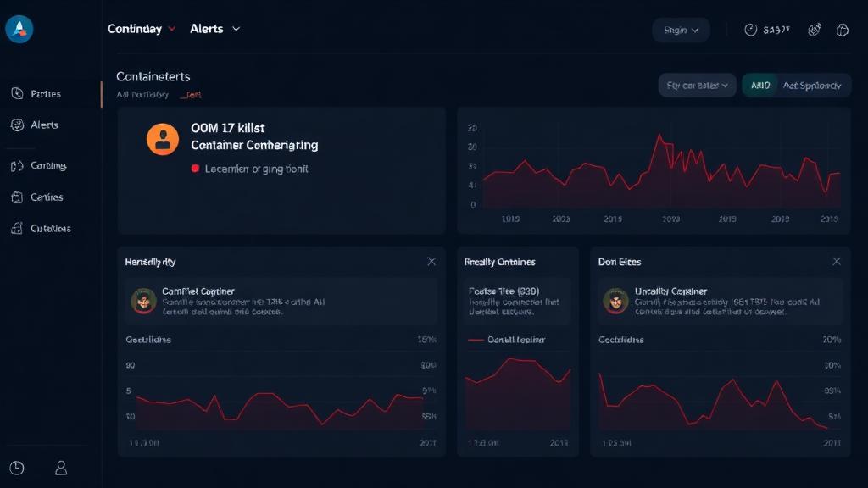The width and height of the screenshot is (868, 488).
Task: Click the red _fert link under the page title
Action: (192, 95)
